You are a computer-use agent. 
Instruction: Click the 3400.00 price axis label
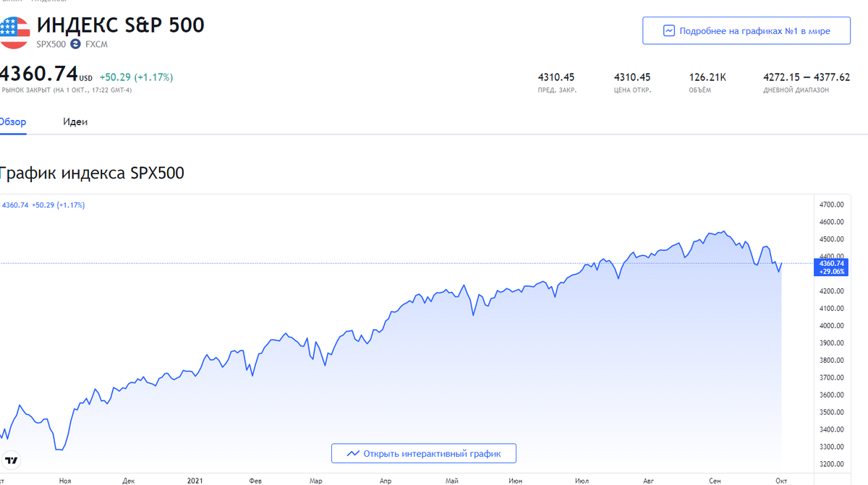pos(833,430)
